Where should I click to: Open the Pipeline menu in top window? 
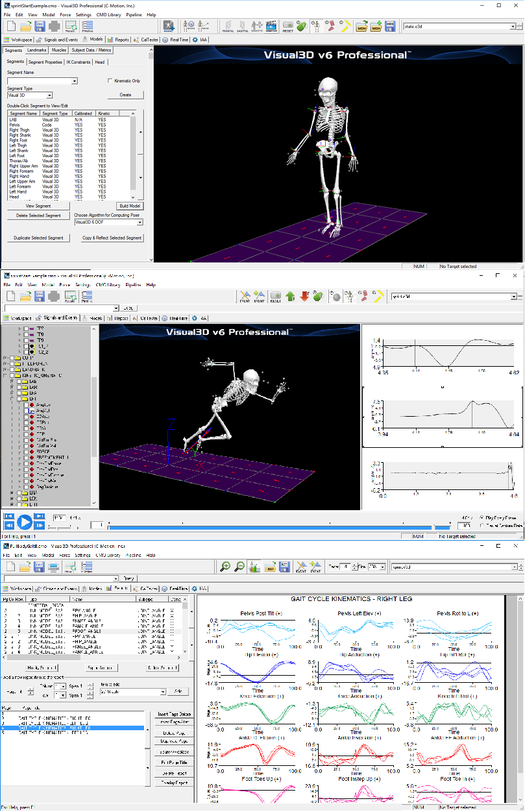133,14
